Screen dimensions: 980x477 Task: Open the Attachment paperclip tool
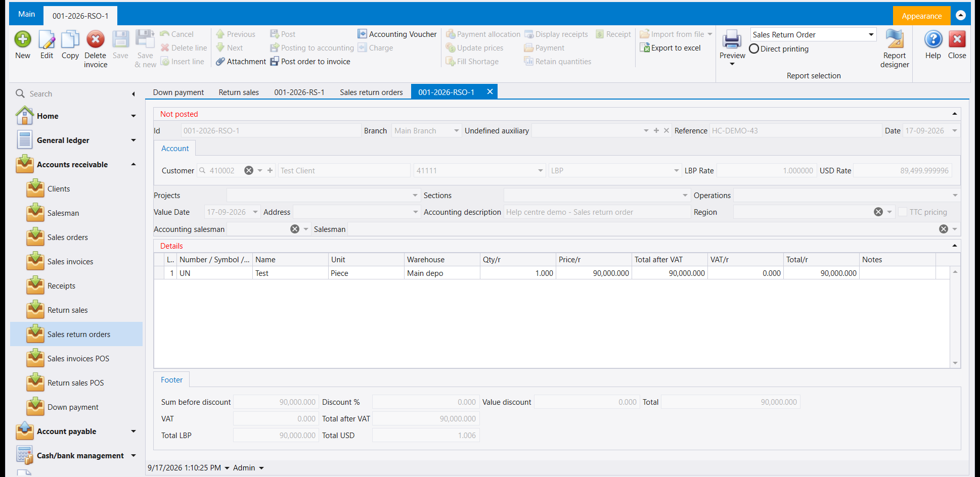pyautogui.click(x=241, y=62)
